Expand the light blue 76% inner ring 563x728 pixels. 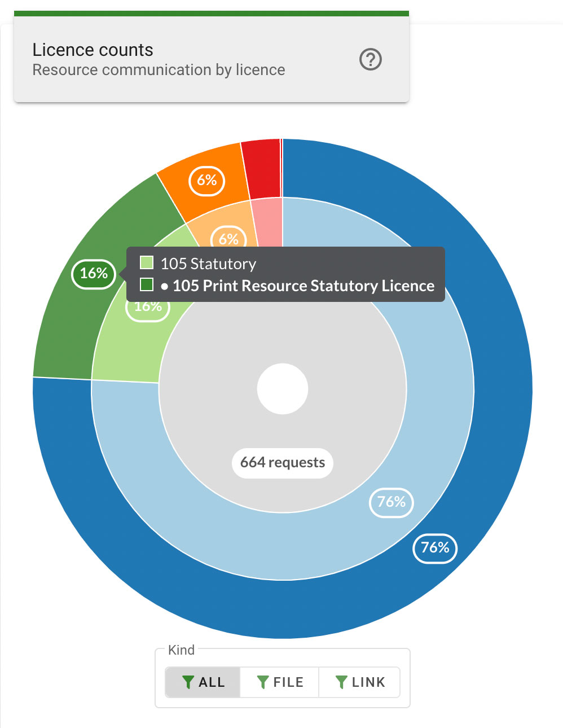pos(390,502)
